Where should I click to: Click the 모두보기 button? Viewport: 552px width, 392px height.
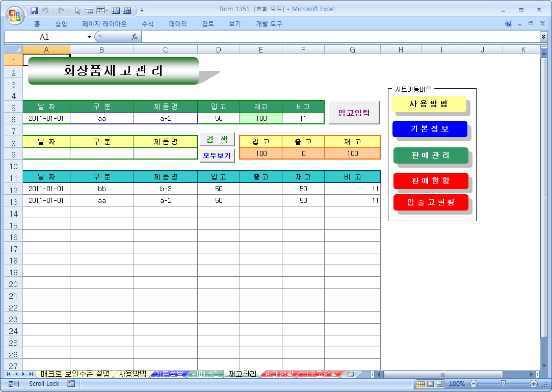pyautogui.click(x=217, y=155)
